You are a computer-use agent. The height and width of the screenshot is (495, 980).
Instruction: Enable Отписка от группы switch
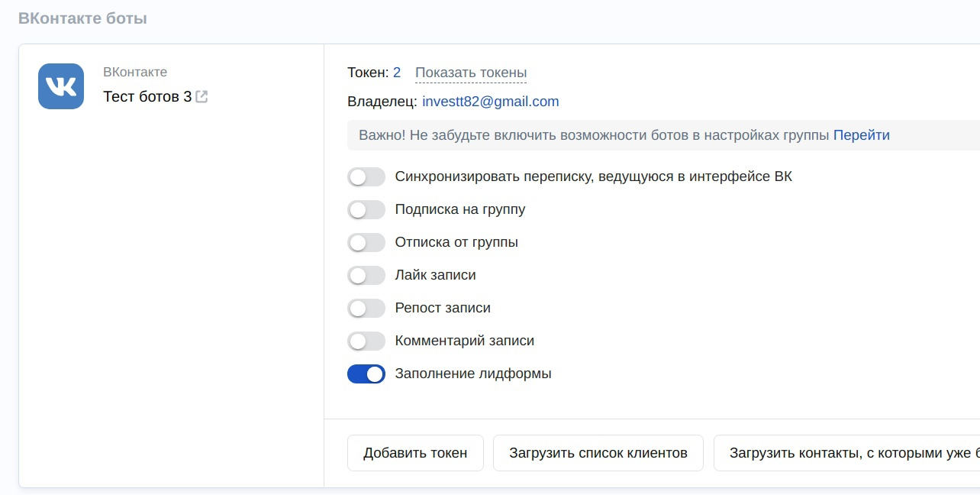point(366,243)
